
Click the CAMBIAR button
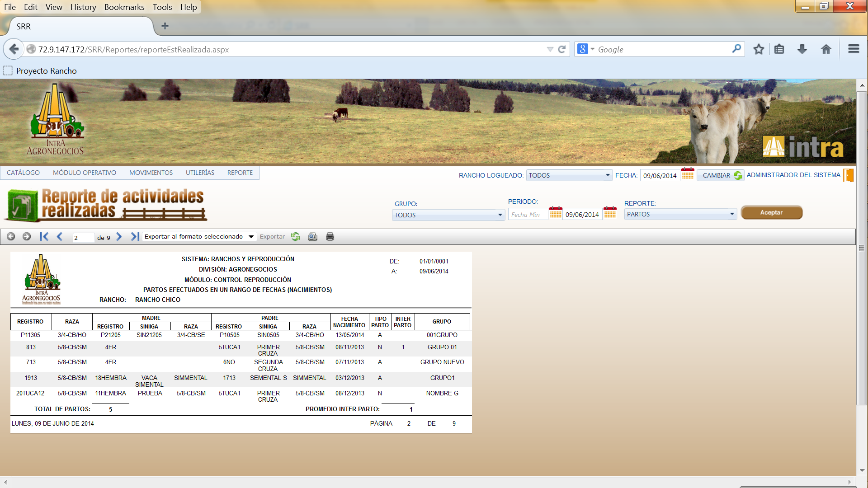click(x=721, y=175)
